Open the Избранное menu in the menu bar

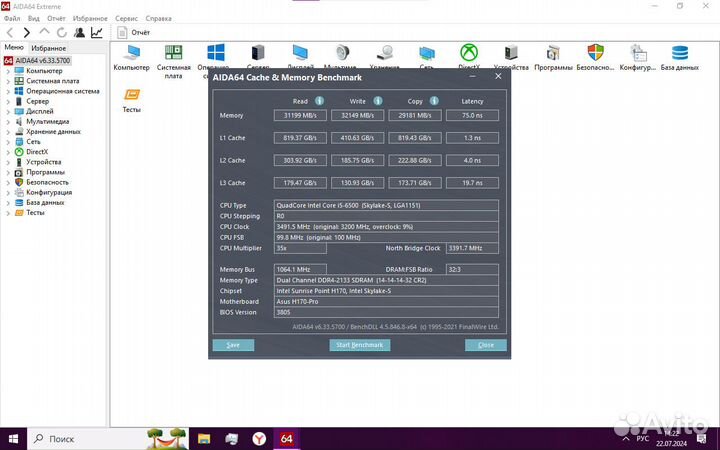90,18
